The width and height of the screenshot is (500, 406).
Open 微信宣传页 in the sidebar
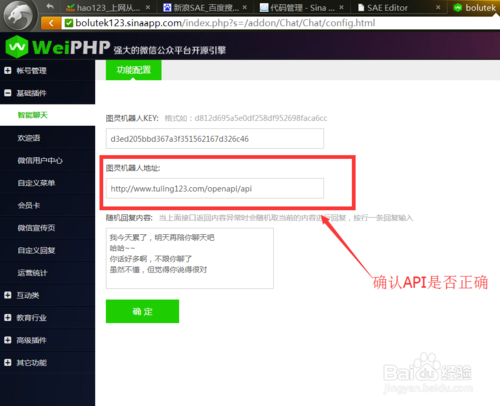(47, 228)
